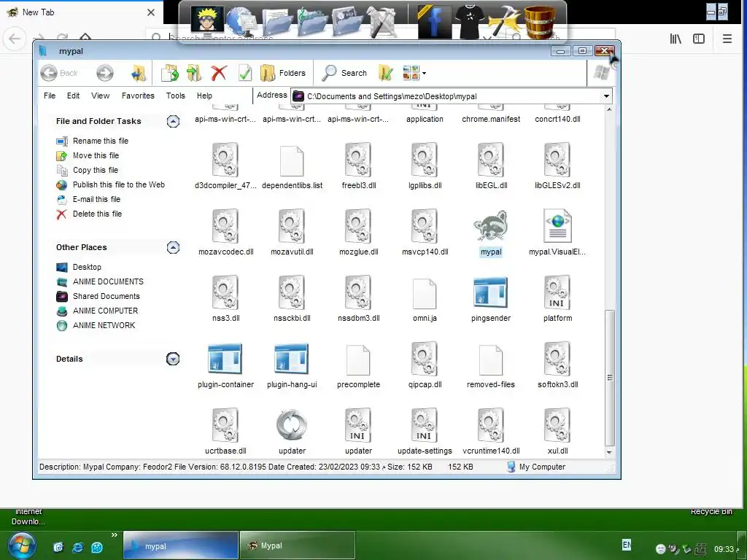Click the Start orb button
This screenshot has height=560, width=747.
[22, 545]
